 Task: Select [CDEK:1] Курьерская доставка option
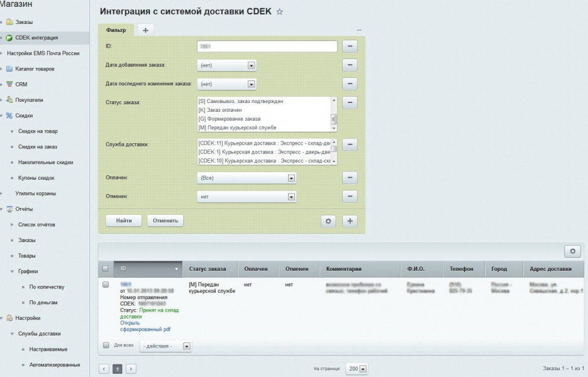coord(264,152)
